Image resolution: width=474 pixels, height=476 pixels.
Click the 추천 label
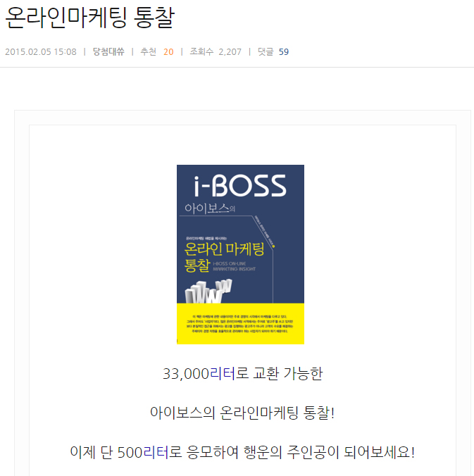[x=148, y=51]
